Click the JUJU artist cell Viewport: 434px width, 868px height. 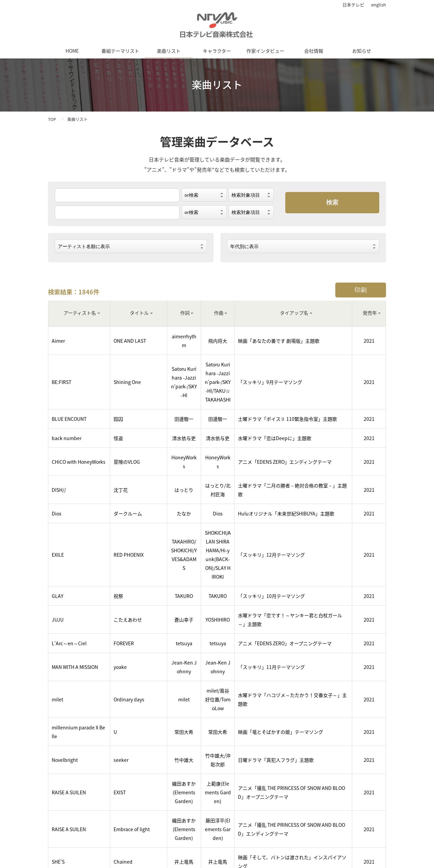[x=79, y=620]
